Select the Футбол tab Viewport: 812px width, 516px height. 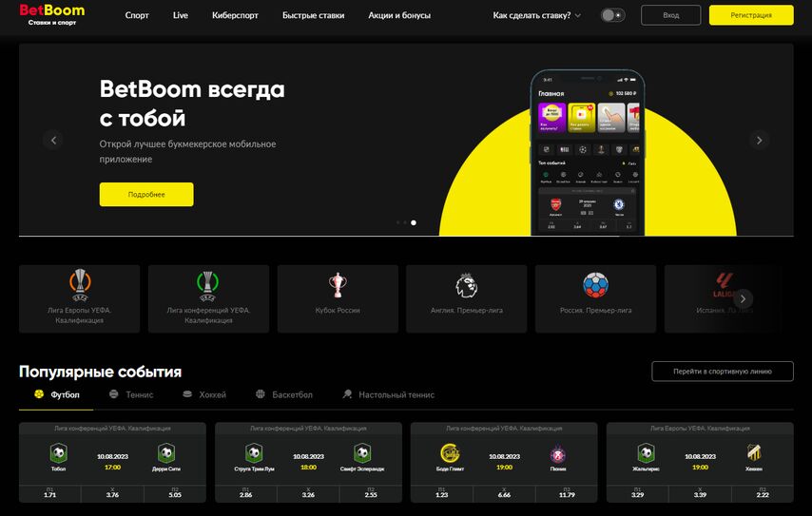coord(56,395)
